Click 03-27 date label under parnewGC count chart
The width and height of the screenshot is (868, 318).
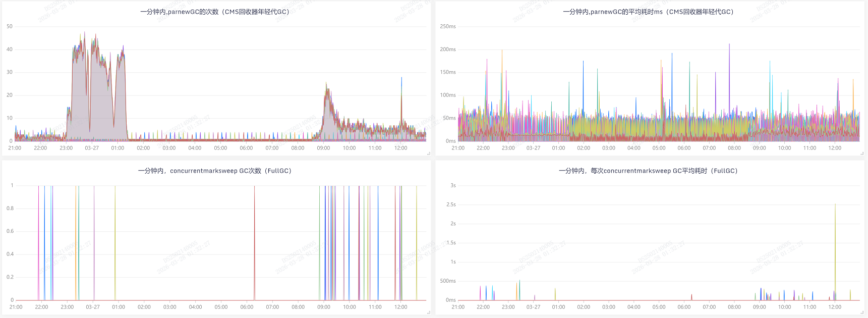[x=92, y=148]
